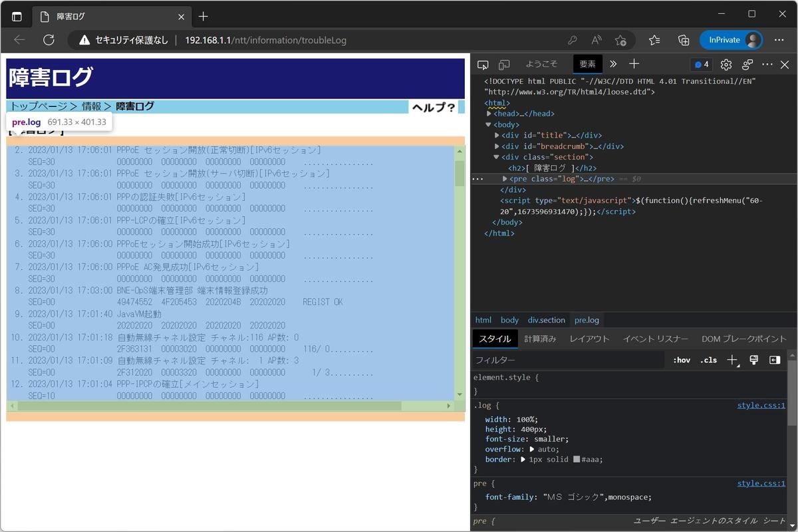Open the ヘルプ? help link
Image resolution: width=798 pixels, height=532 pixels.
pos(434,107)
